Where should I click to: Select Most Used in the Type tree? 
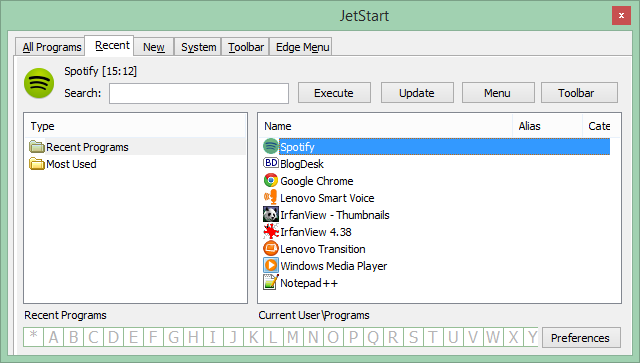click(71, 164)
